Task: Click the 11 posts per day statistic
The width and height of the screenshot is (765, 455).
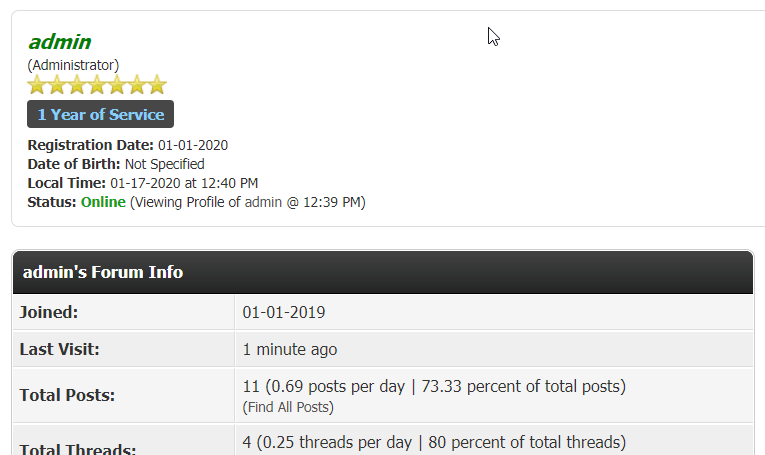Action: pyautogui.click(x=433, y=386)
